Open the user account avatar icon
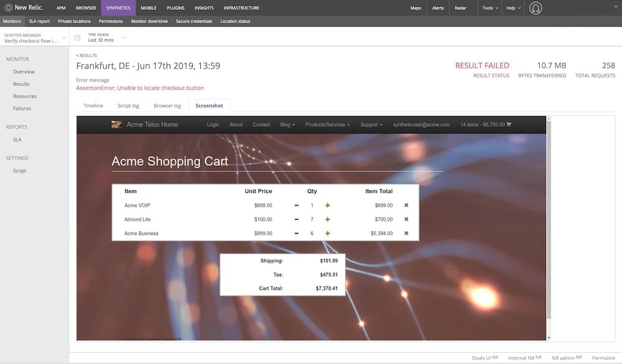This screenshot has width=622, height=364. click(535, 8)
